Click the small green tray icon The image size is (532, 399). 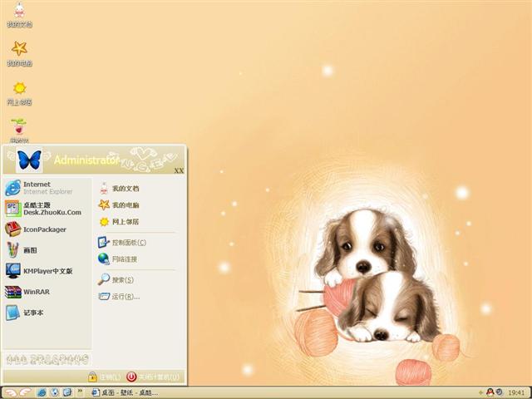click(480, 392)
